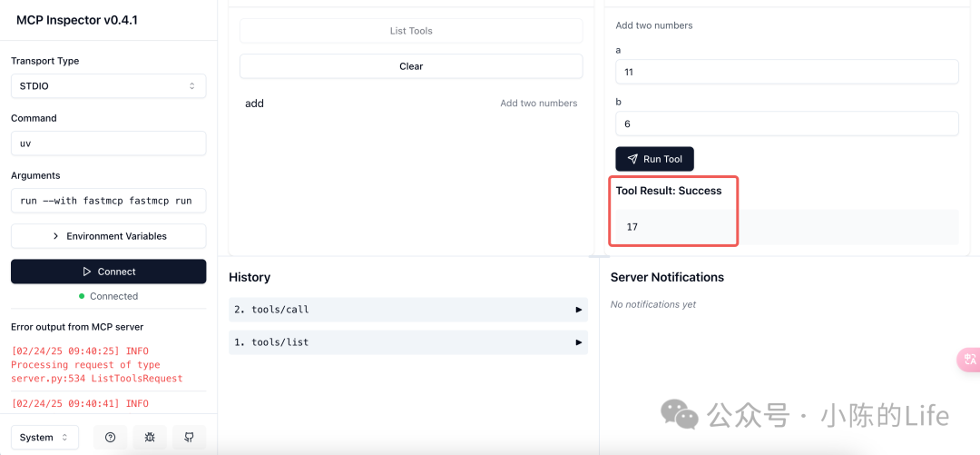Expand the tools/list history arrow
Image resolution: width=980 pixels, height=455 pixels.
point(579,342)
